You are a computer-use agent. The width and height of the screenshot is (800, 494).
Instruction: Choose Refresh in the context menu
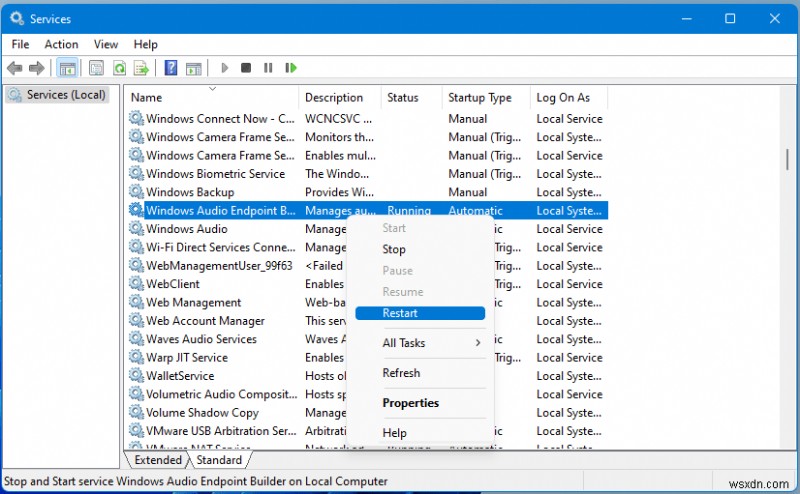420,373
